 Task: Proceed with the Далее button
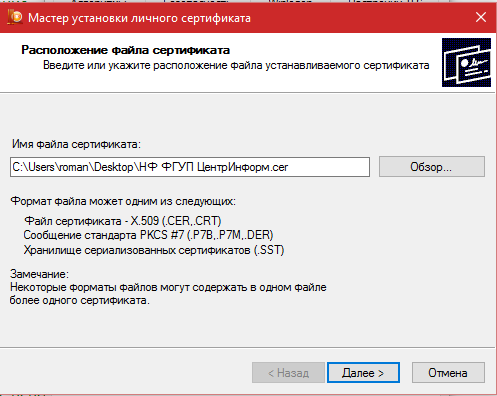(x=363, y=373)
